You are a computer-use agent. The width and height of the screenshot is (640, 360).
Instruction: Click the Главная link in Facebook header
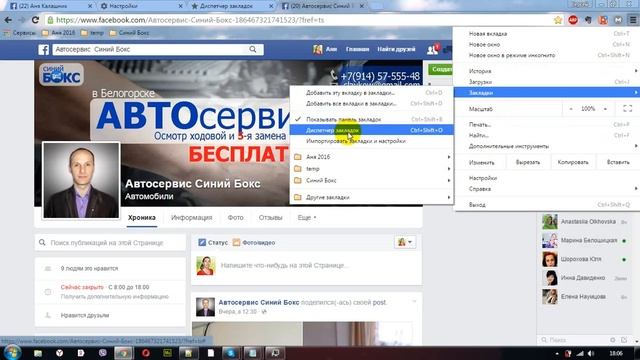coord(357,49)
